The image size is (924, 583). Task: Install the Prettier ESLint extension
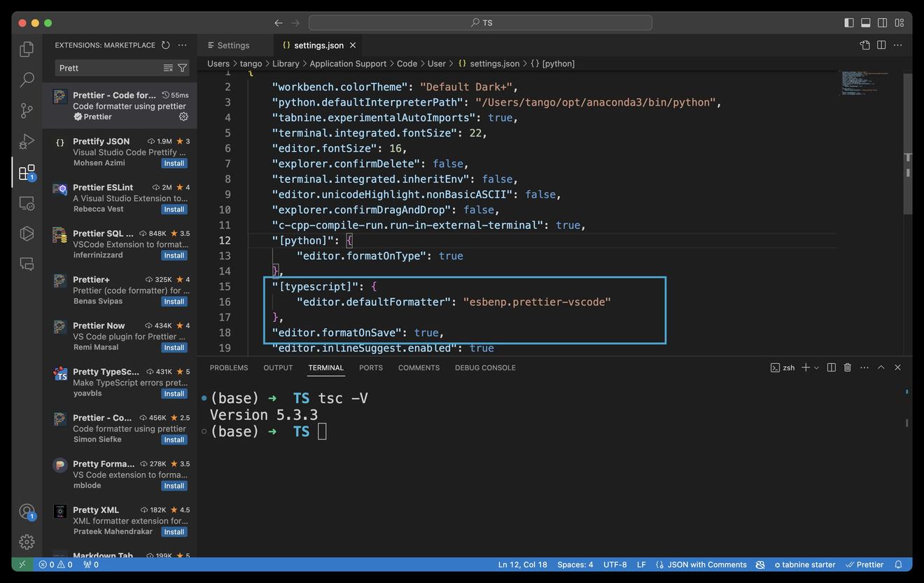(x=174, y=209)
